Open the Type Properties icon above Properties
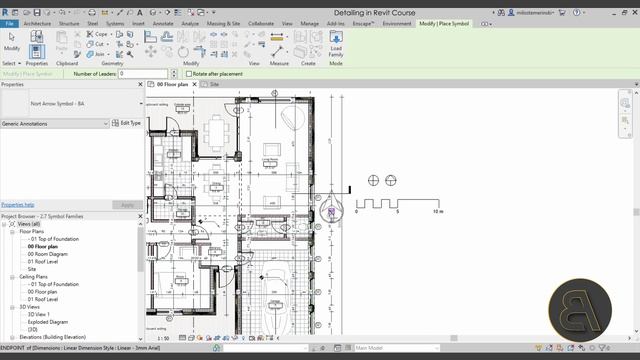The image size is (640, 360). 37,36
